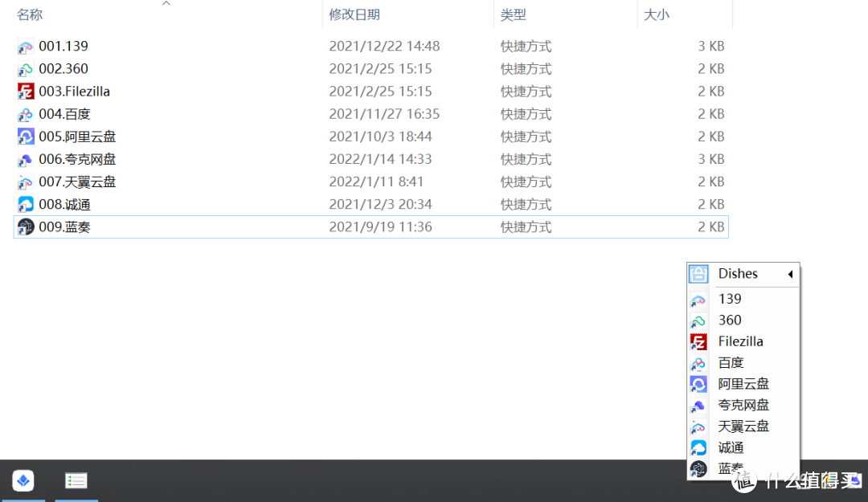Select file name 002.360
The image size is (868, 502).
tap(63, 68)
